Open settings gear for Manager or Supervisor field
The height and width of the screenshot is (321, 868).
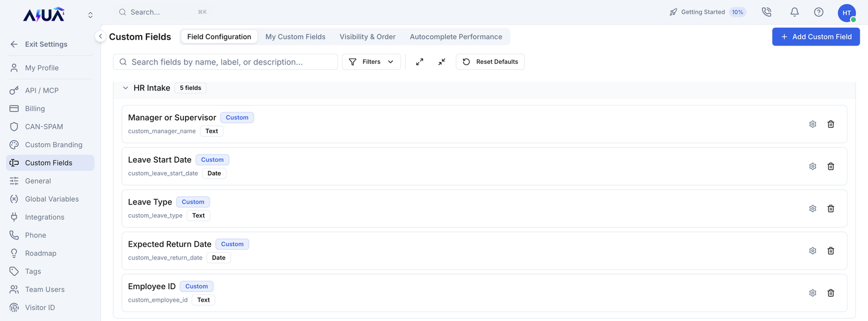point(813,124)
